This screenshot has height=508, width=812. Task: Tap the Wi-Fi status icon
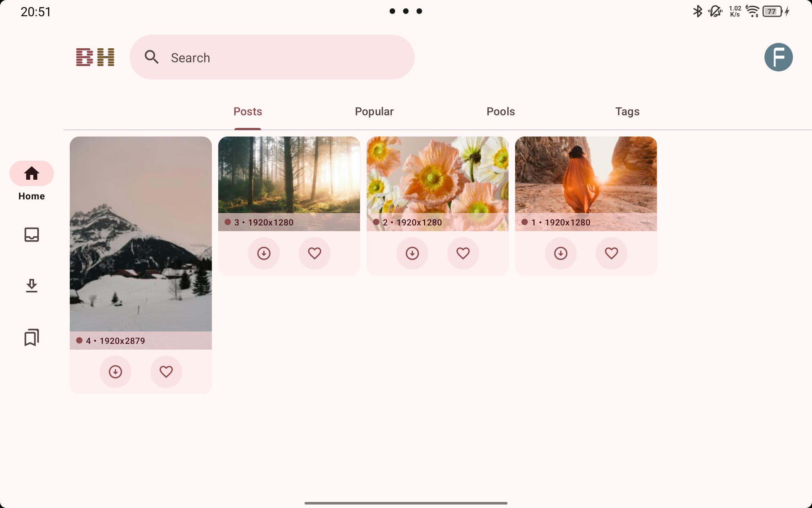752,11
